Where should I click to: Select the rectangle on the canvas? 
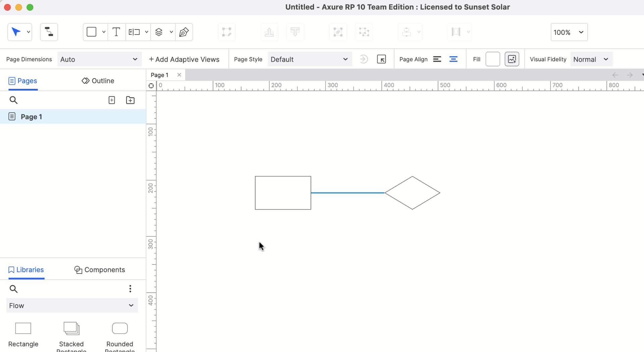(283, 193)
